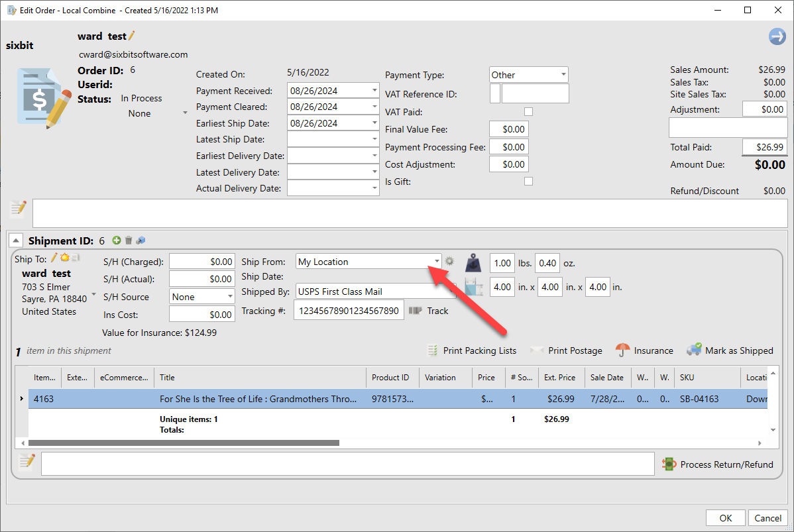This screenshot has height=532, width=794.
Task: Click the trash icon beside Shipment ID
Action: coord(129,240)
